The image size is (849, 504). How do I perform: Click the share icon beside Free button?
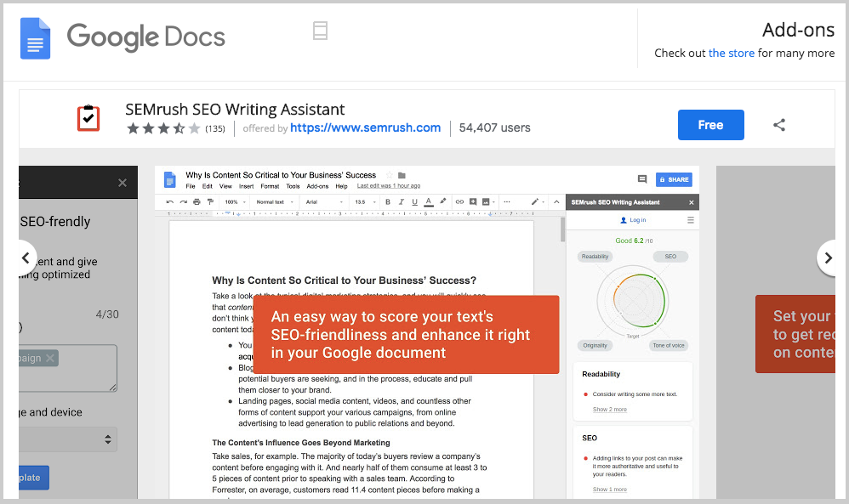[778, 125]
